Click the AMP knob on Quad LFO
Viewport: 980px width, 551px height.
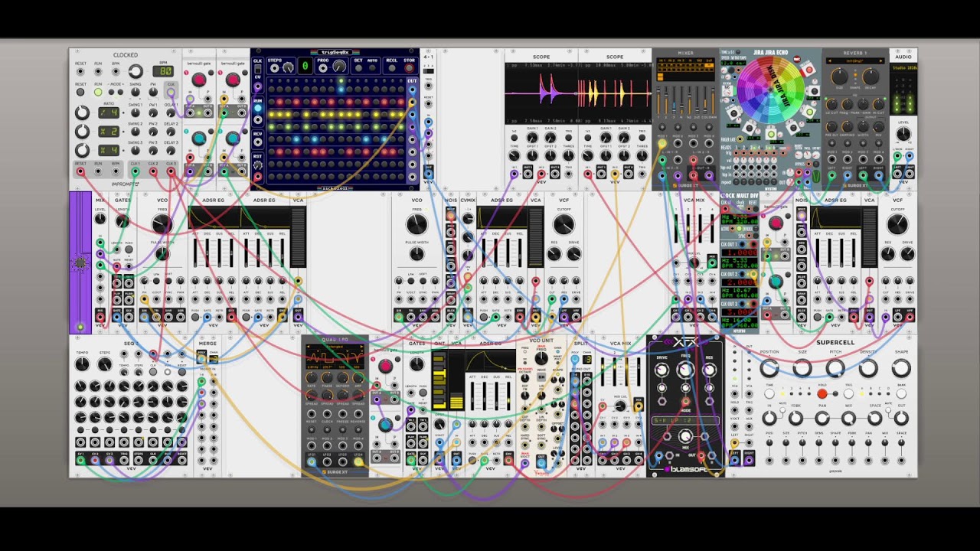pyautogui.click(x=358, y=378)
